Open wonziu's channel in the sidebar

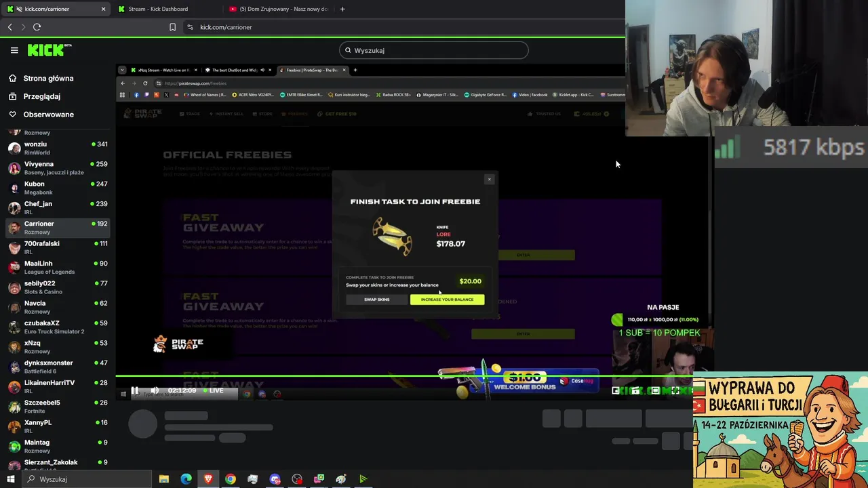click(x=58, y=148)
